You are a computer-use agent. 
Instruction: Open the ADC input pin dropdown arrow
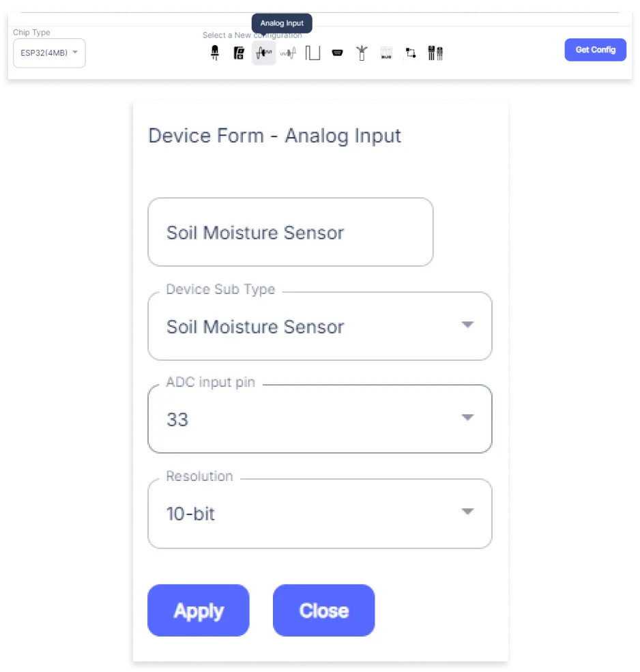[467, 417]
